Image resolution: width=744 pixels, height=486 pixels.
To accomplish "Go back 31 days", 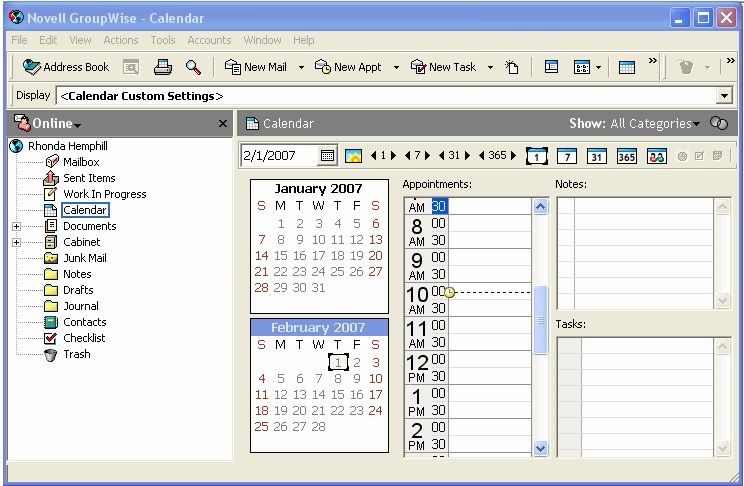I will 442,155.
